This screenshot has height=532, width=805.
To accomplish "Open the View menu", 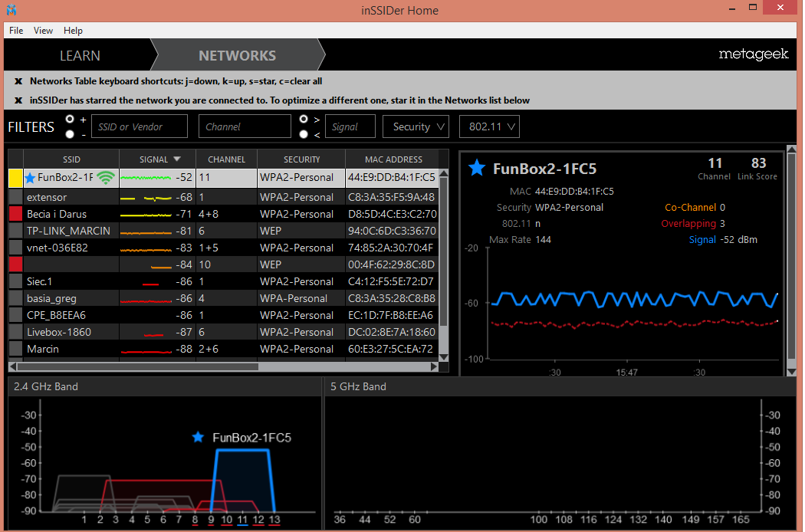I will (x=43, y=31).
